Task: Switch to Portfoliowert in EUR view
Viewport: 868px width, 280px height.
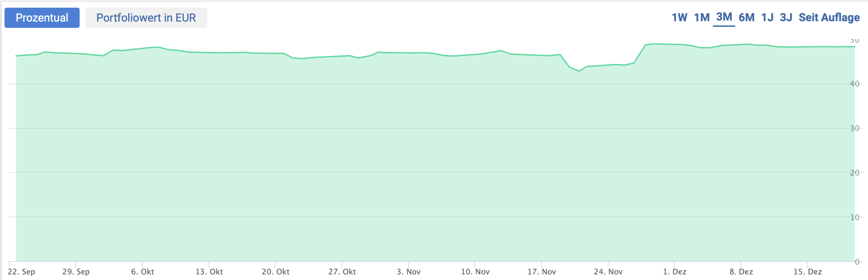Action: coord(146,18)
